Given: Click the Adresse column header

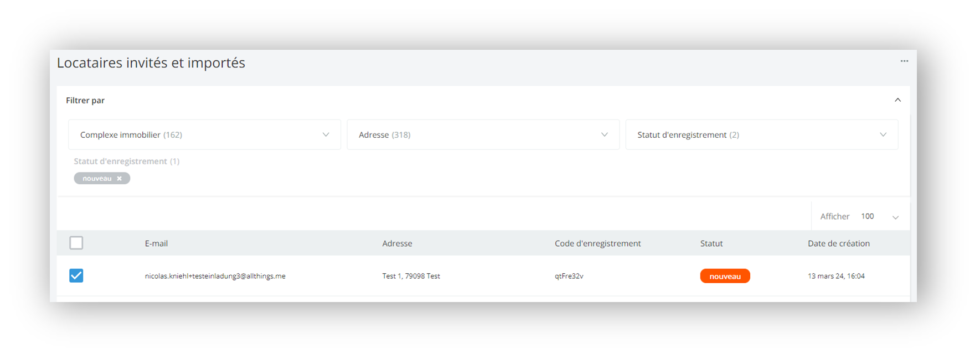Looking at the screenshot, I should [x=397, y=243].
